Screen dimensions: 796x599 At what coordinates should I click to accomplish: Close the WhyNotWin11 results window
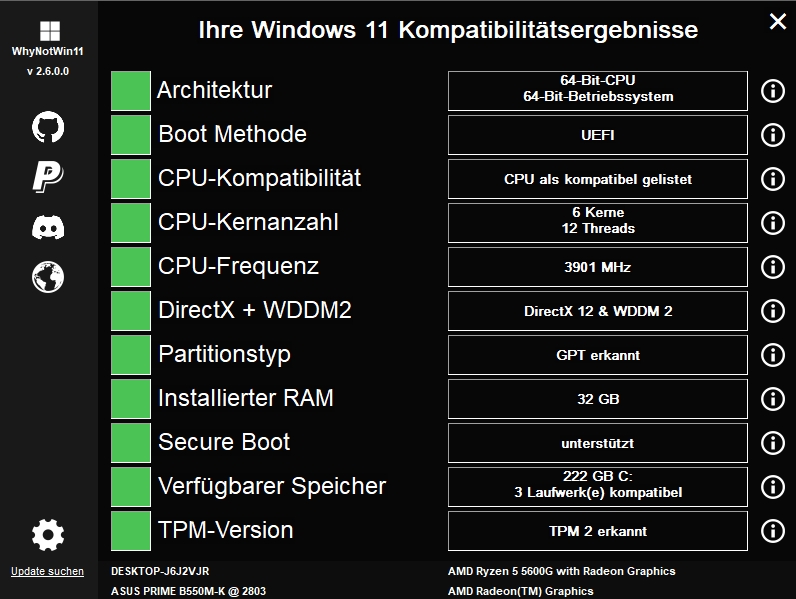pyautogui.click(x=777, y=21)
